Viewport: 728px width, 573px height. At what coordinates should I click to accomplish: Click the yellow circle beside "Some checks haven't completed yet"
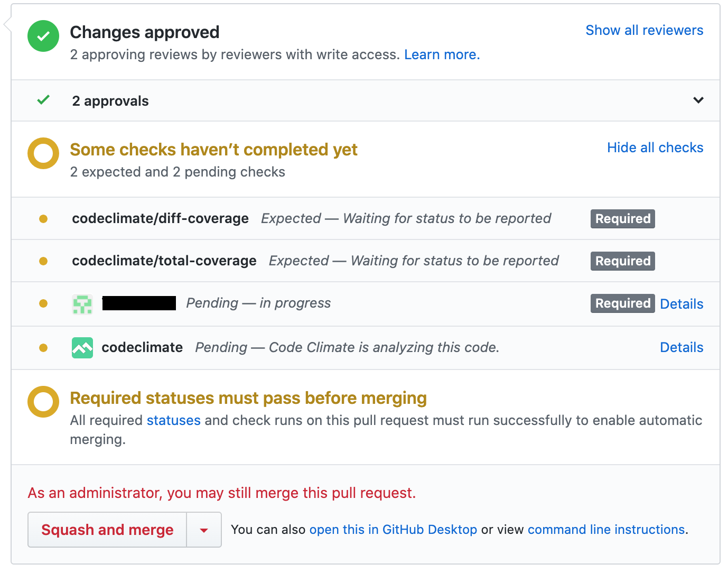(x=43, y=154)
